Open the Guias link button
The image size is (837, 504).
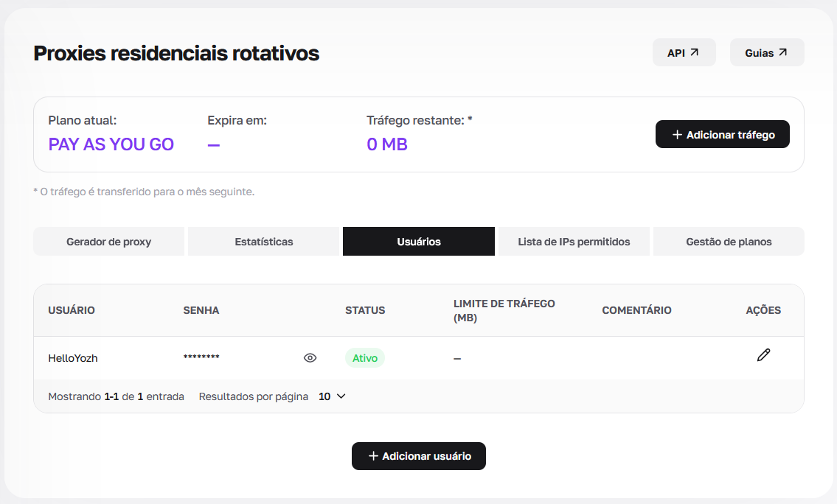pos(767,52)
